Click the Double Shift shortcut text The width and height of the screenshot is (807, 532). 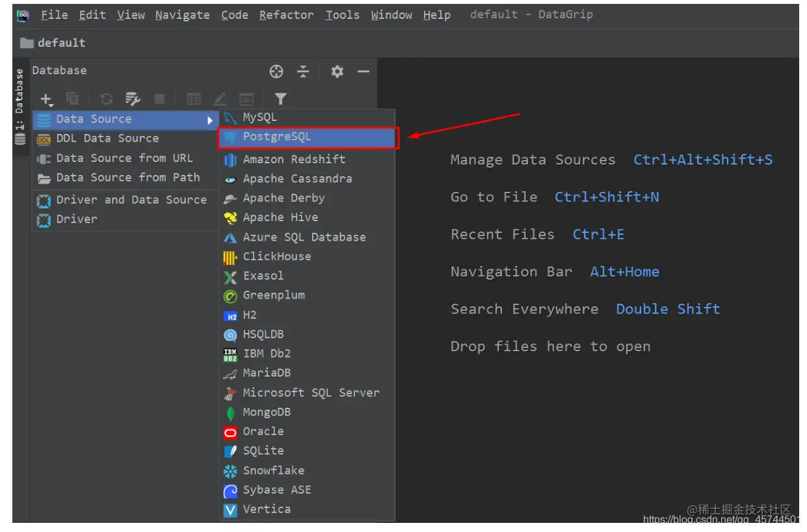[668, 309]
